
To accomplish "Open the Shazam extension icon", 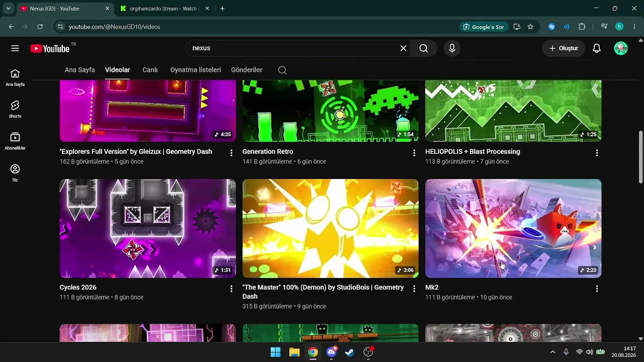I will (x=551, y=27).
